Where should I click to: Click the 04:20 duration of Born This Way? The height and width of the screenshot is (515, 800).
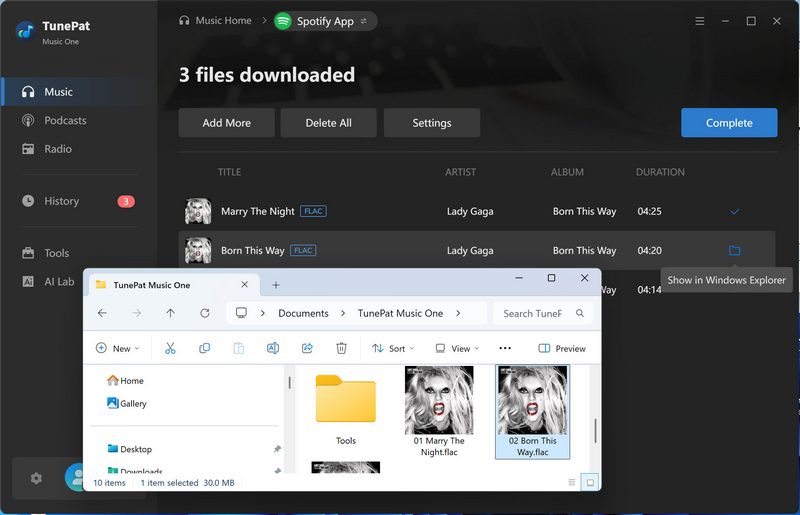[x=649, y=251]
